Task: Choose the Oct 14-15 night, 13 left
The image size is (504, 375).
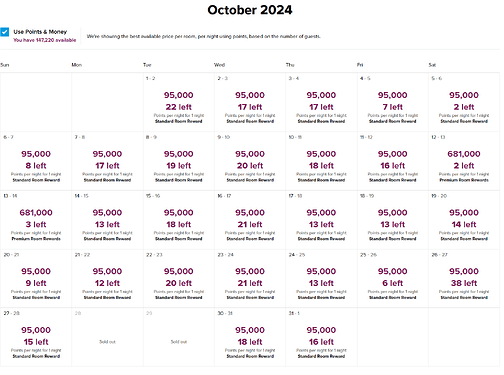Action: coord(107,220)
